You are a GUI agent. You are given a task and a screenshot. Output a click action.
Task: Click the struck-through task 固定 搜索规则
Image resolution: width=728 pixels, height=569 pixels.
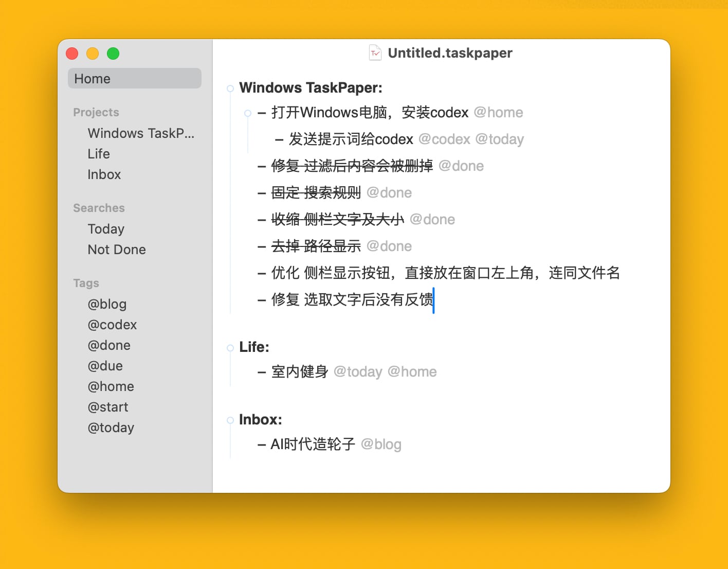point(316,193)
